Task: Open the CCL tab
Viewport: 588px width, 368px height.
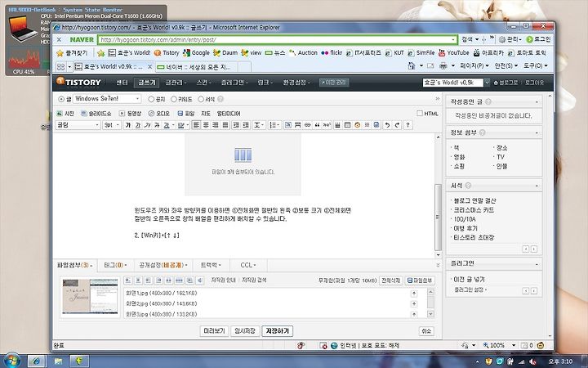Action: coord(248,265)
